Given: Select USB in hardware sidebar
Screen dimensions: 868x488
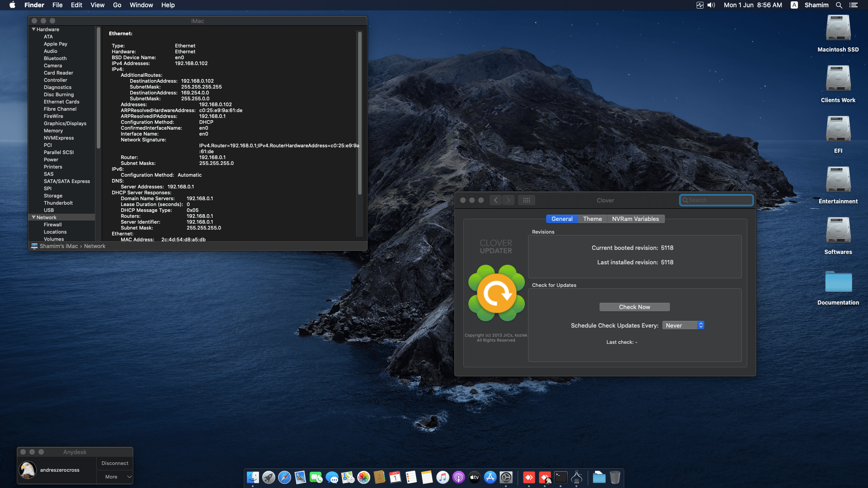Looking at the screenshot, I should (49, 210).
